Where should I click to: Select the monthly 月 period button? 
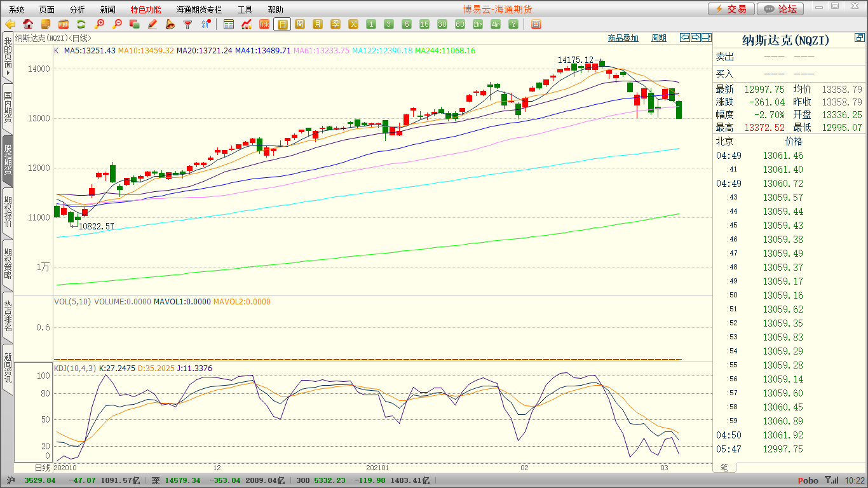click(x=318, y=24)
